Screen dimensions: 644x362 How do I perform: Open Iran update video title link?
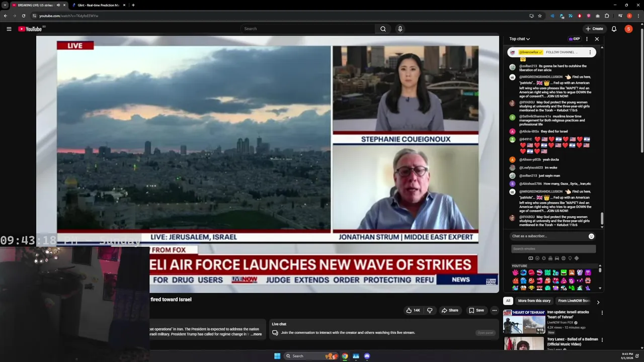(x=568, y=314)
